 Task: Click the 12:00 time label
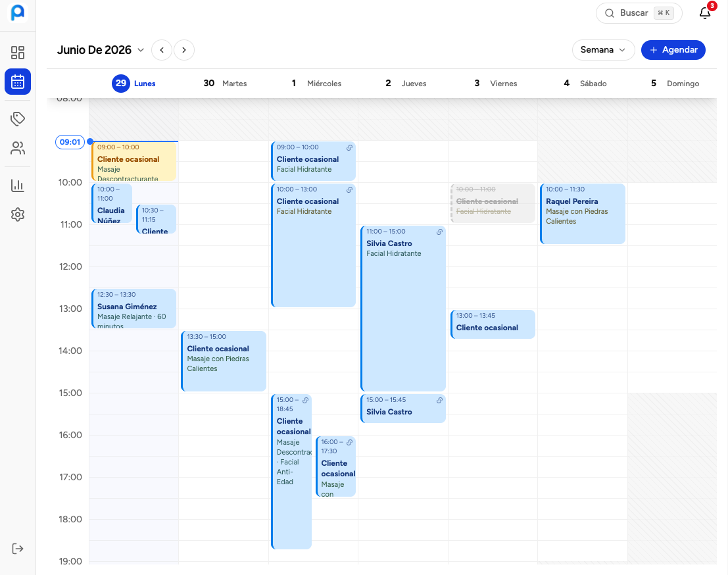point(70,266)
